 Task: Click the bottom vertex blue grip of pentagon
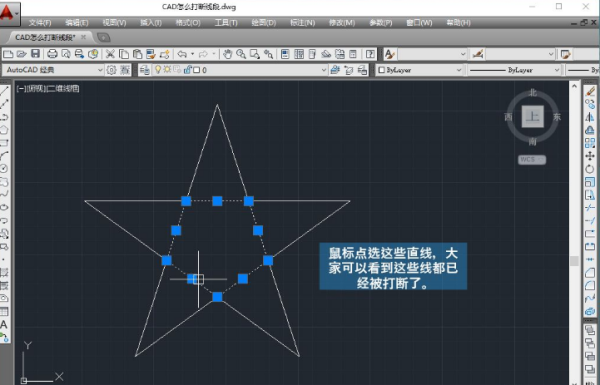[217, 297]
